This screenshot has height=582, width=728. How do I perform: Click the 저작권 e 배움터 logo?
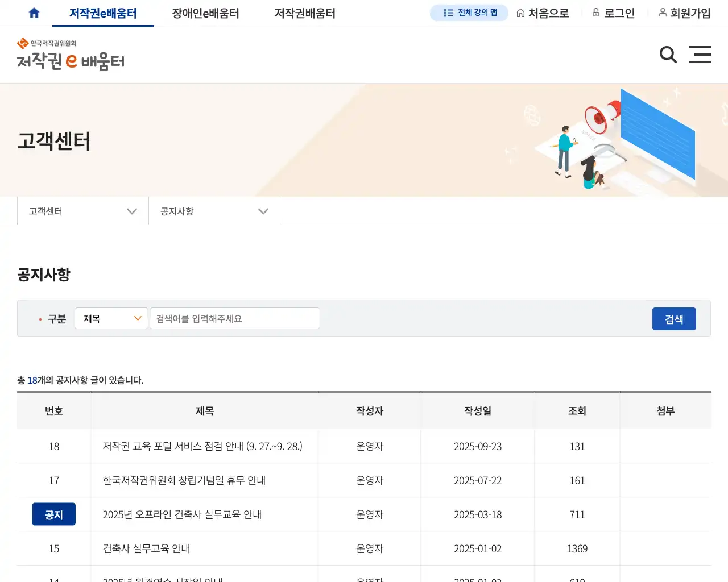[x=70, y=55]
